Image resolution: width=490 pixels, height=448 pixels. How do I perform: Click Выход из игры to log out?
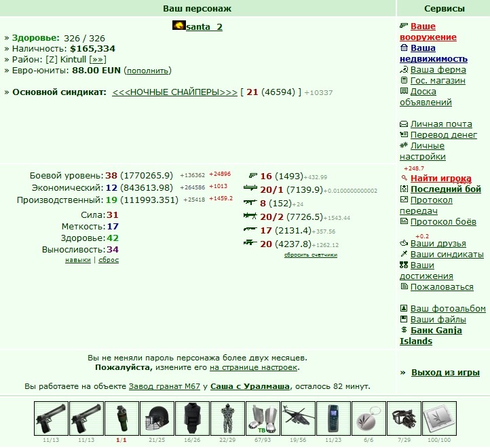pyautogui.click(x=445, y=373)
